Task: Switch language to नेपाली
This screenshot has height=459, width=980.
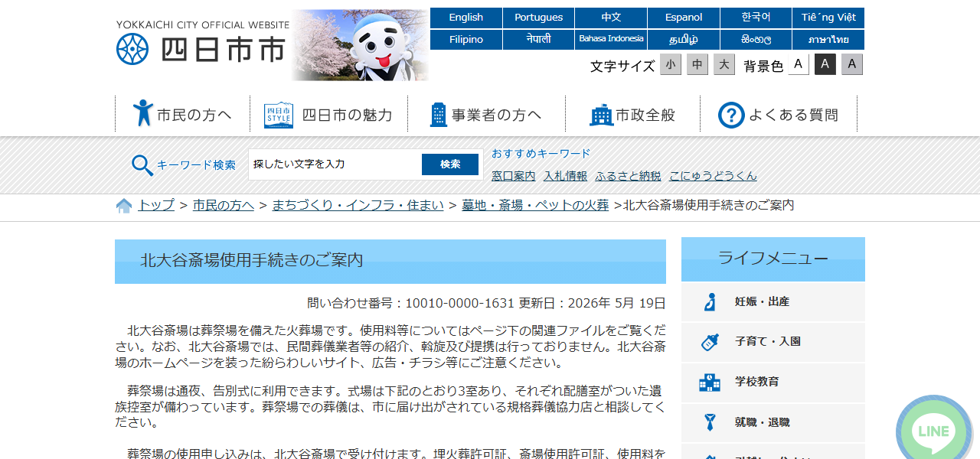Action: 539,40
